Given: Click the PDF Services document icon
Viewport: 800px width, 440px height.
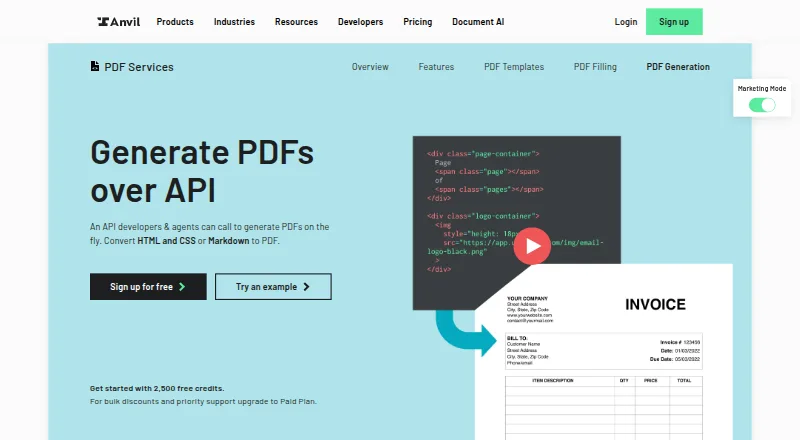Looking at the screenshot, I should (95, 66).
